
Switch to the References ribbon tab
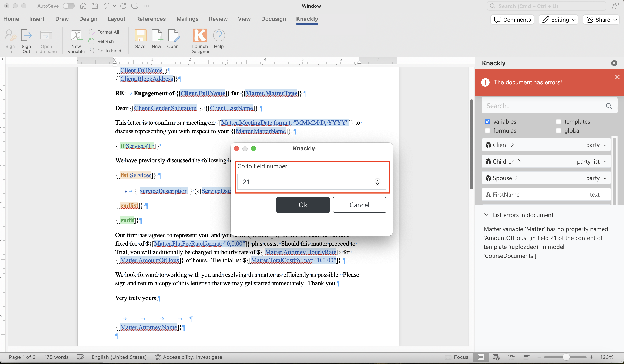point(151,19)
